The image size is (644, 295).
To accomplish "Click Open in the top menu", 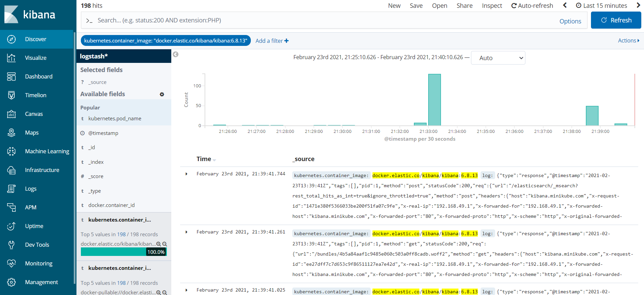I will coord(439,5).
